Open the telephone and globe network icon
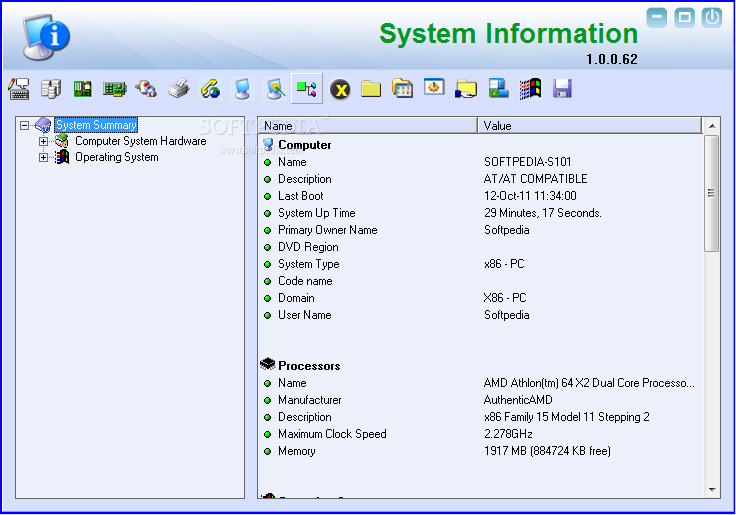The image size is (736, 515). point(210,89)
